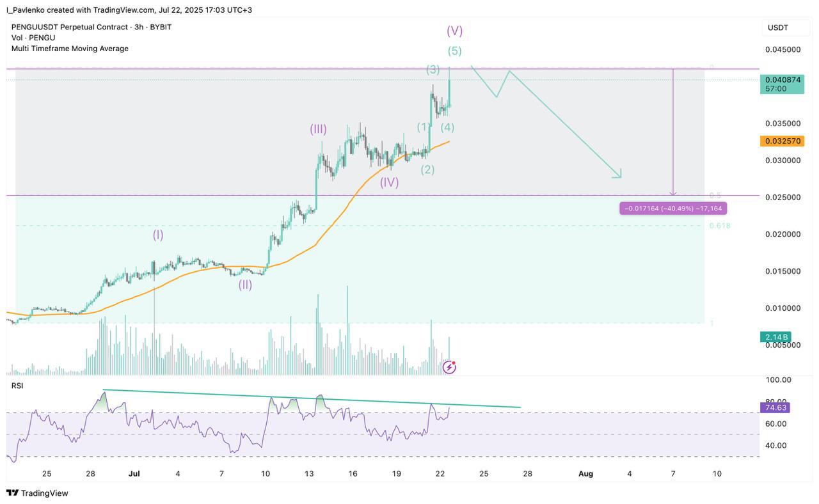Click the 0.618 Fibonacci level label
The width and height of the screenshot is (819, 504).
720,226
